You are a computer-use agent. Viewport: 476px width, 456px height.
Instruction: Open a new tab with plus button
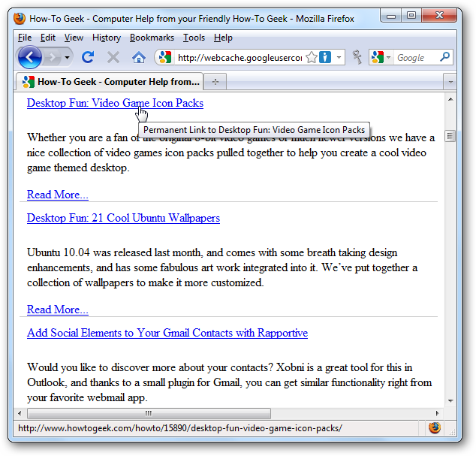point(215,82)
